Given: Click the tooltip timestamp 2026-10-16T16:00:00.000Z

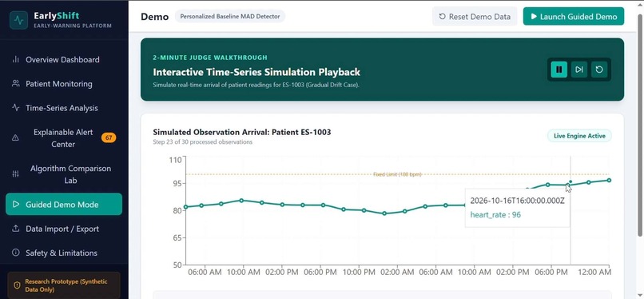Looking at the screenshot, I should (x=517, y=201).
